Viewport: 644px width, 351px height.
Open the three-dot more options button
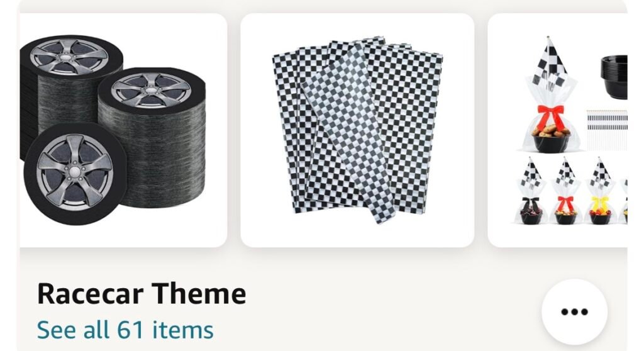point(574,311)
